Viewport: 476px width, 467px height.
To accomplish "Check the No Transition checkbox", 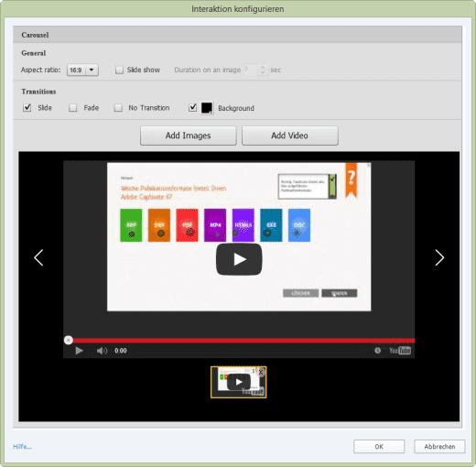I will point(118,108).
